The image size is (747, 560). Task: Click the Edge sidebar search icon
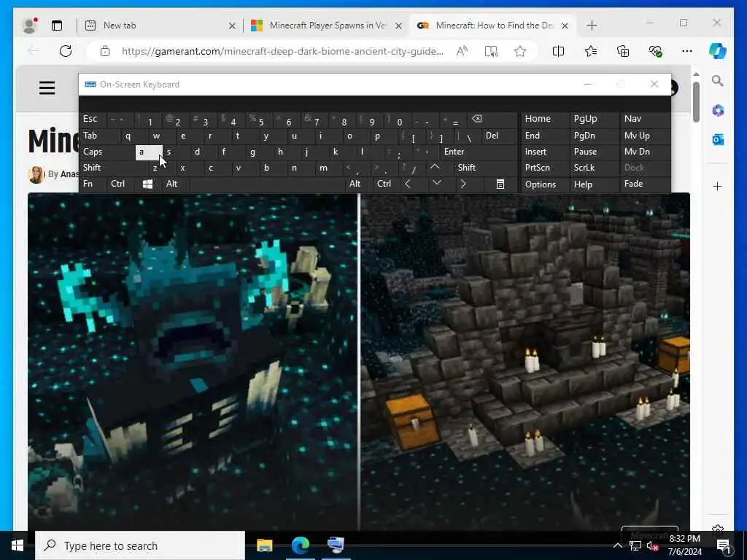coord(718,81)
